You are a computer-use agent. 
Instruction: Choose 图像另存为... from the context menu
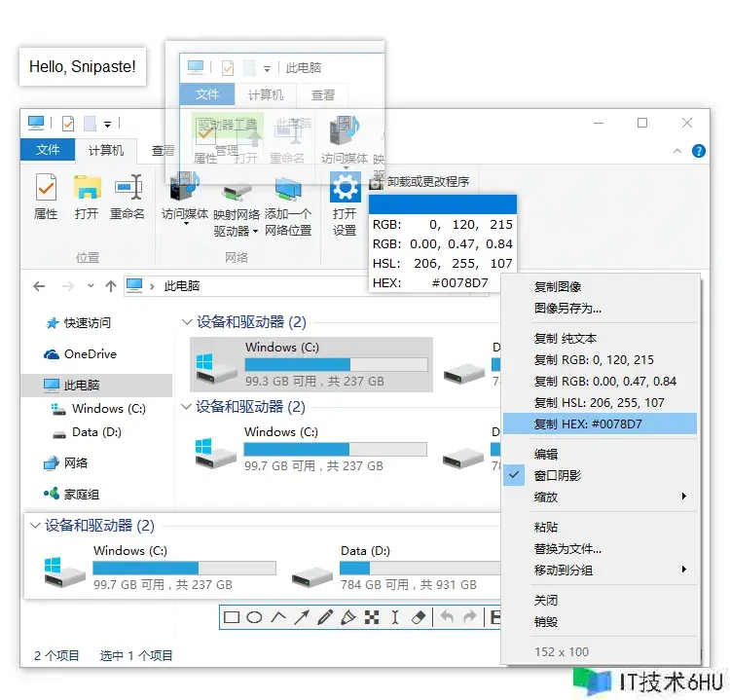[567, 309]
